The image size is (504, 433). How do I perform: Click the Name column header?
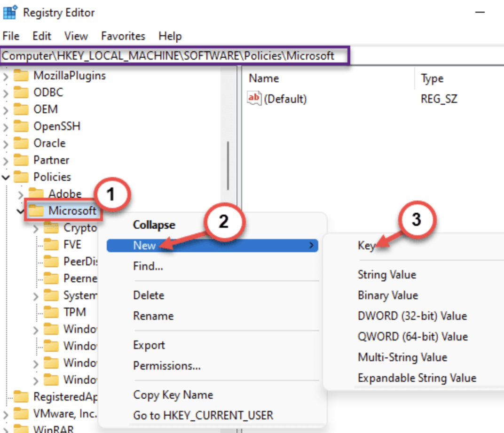click(x=264, y=78)
